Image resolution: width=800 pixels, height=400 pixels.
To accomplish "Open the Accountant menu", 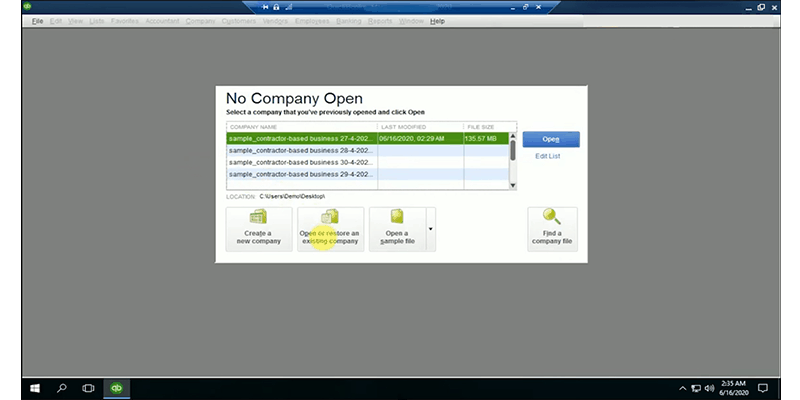I will click(x=162, y=21).
